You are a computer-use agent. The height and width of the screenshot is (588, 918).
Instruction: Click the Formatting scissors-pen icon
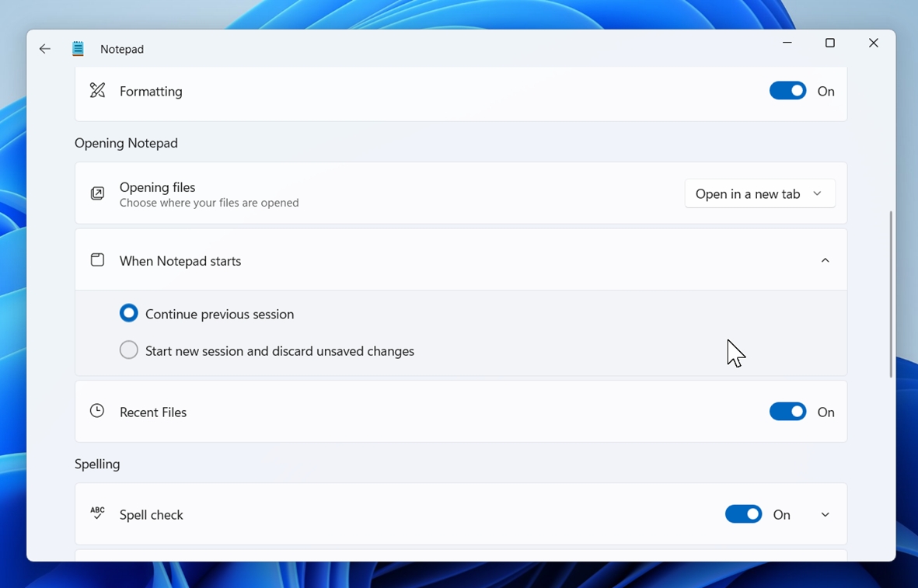(x=96, y=91)
